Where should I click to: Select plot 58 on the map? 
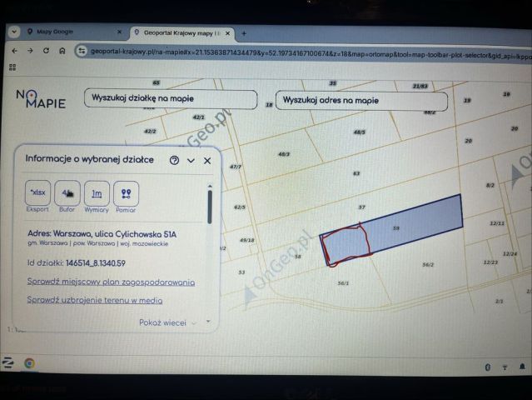[x=297, y=257]
